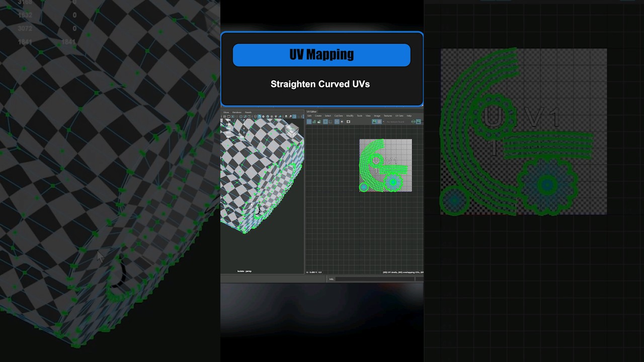Open the UV Editor Create menu
Viewport: 644px width, 362px height.
click(318, 116)
